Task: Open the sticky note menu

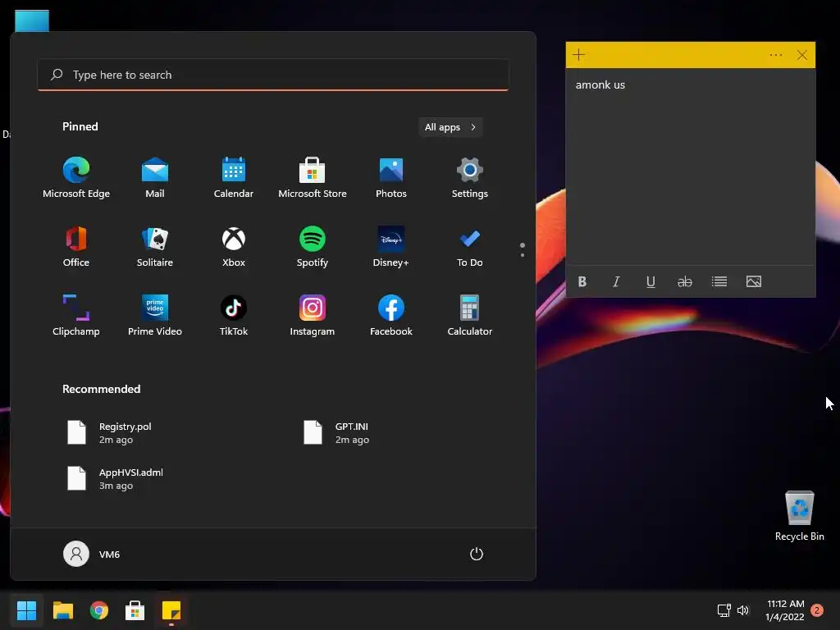Action: click(776, 55)
